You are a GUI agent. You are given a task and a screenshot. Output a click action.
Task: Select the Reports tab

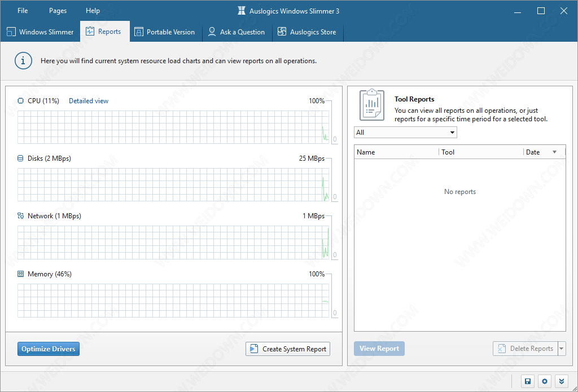tap(104, 32)
